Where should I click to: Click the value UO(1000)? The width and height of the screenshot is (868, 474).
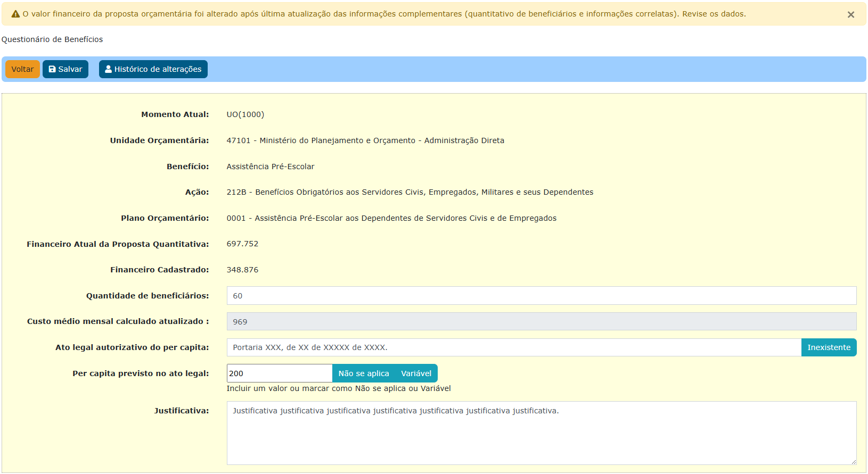(x=245, y=114)
